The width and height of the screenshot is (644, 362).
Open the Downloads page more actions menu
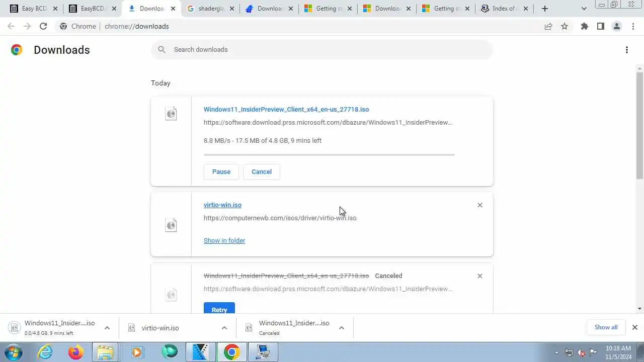(x=627, y=50)
